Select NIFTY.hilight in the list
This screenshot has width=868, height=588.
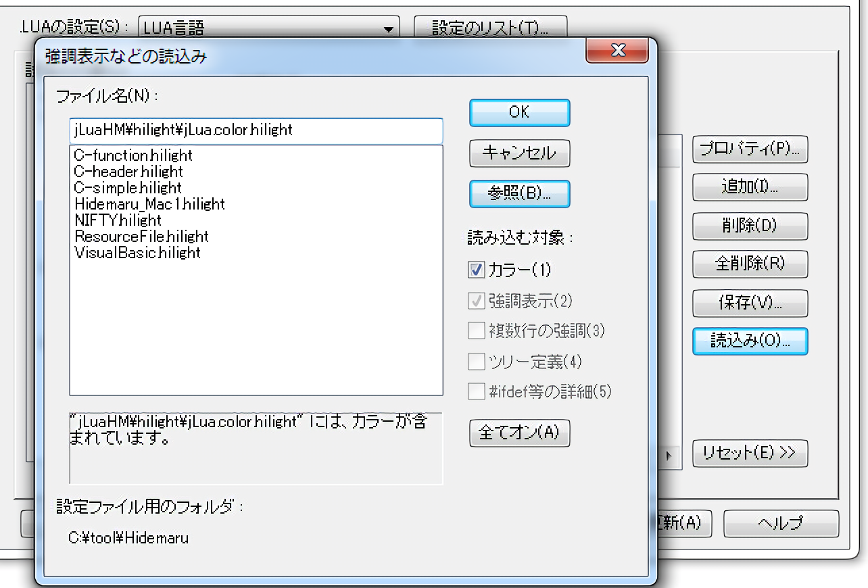pos(118,220)
